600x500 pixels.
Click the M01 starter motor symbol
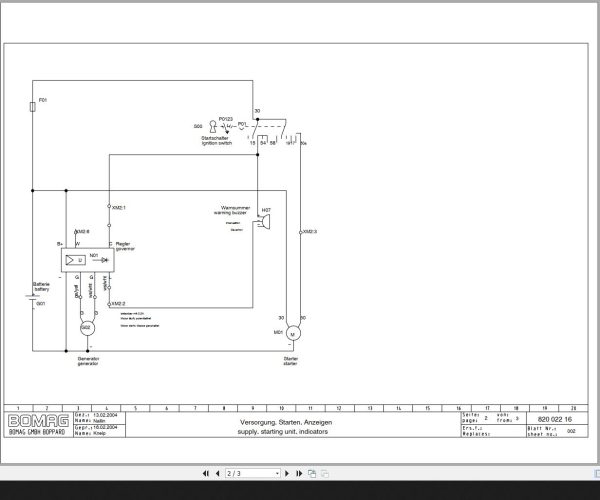293,334
